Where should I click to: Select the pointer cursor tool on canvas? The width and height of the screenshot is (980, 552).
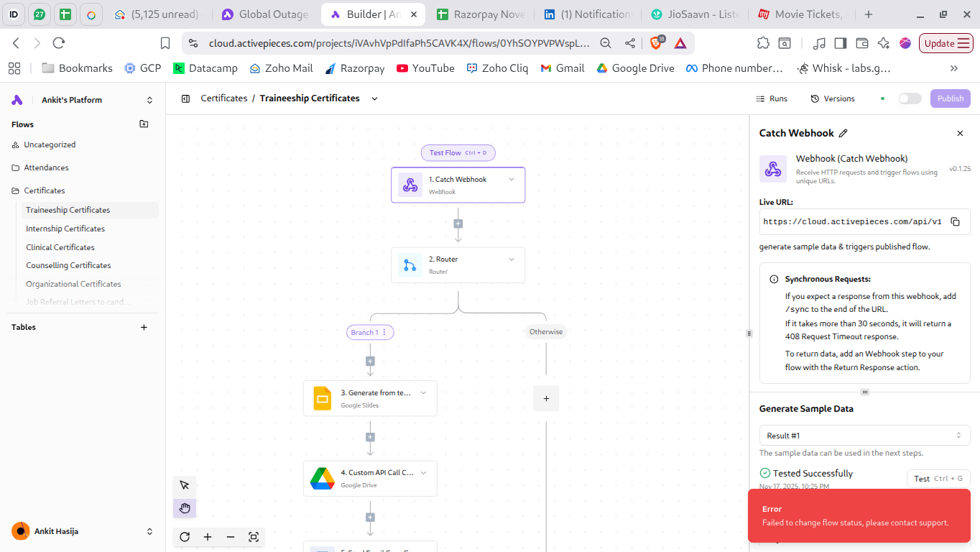click(185, 485)
